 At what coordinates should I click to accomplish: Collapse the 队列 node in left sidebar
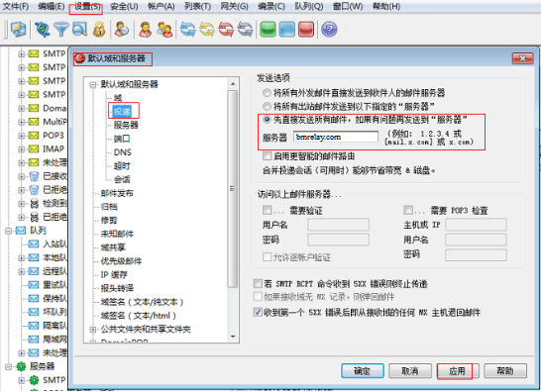tap(9, 231)
